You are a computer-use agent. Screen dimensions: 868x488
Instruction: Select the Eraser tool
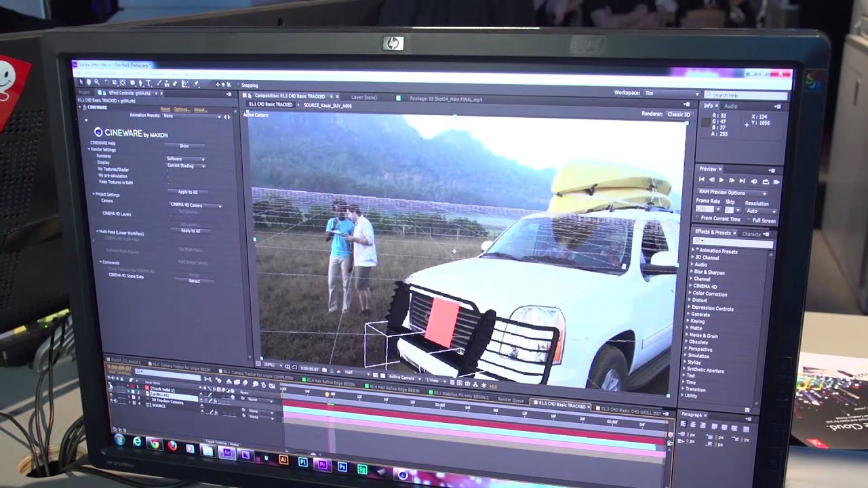coord(175,83)
